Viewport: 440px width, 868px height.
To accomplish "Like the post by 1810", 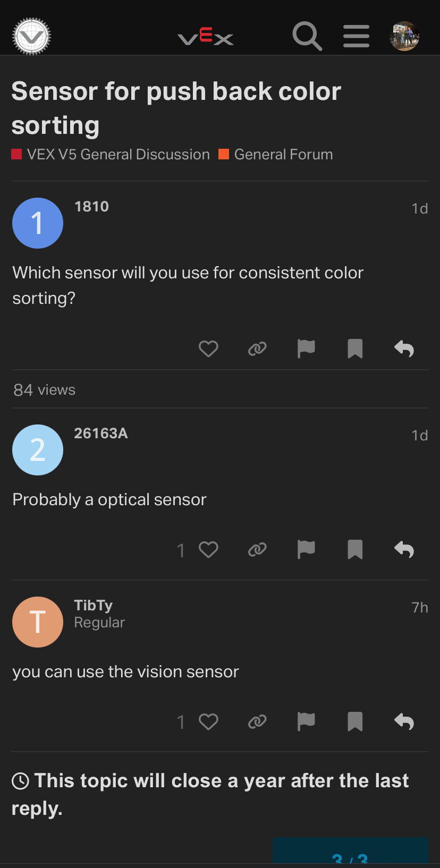I will point(208,349).
